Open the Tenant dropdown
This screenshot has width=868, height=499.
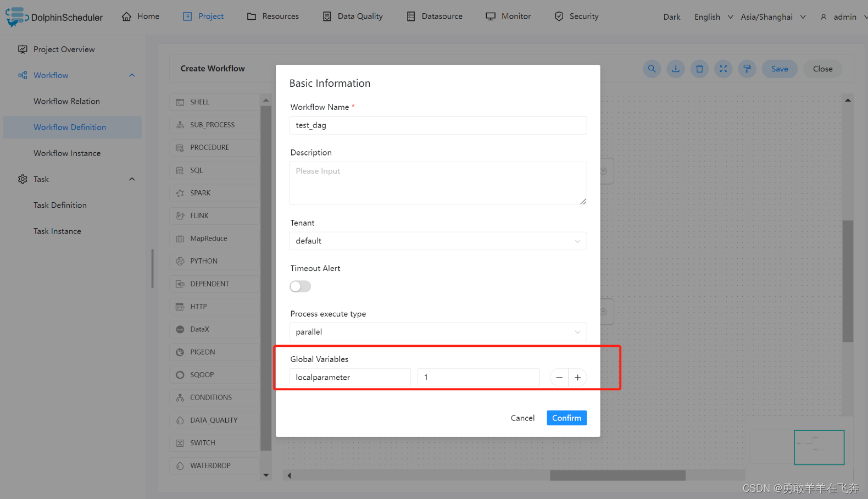438,241
